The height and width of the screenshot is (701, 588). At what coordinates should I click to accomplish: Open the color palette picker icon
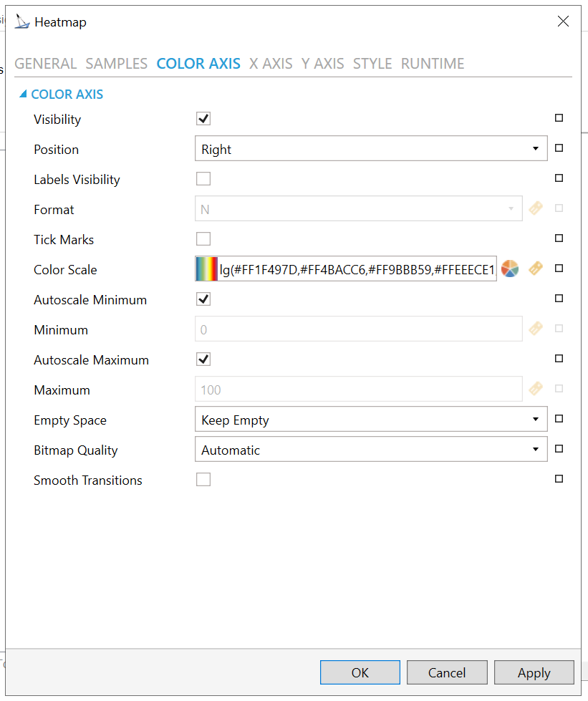tap(510, 269)
